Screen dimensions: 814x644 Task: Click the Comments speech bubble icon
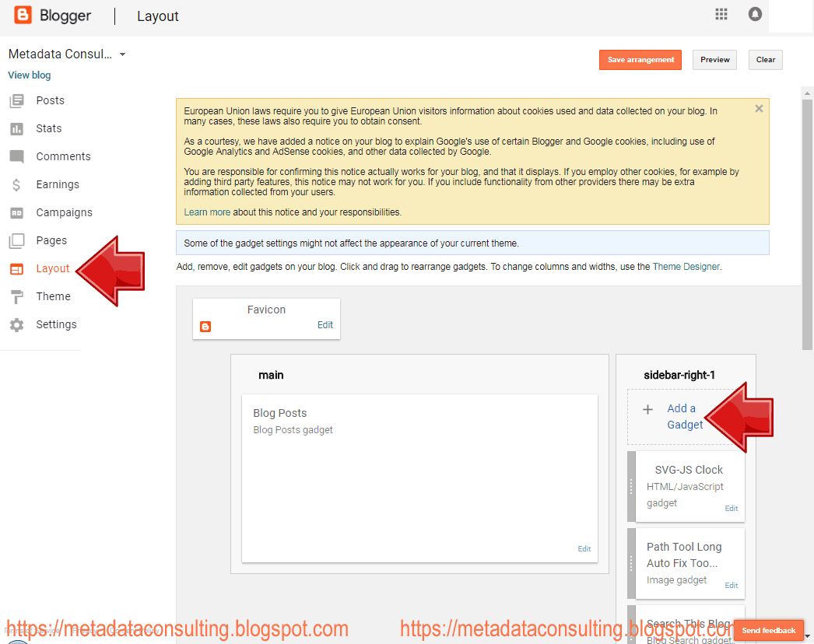tap(16, 156)
